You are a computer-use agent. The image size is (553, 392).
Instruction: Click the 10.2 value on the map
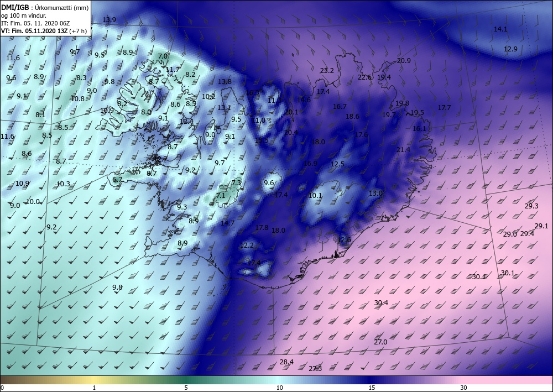(x=208, y=97)
